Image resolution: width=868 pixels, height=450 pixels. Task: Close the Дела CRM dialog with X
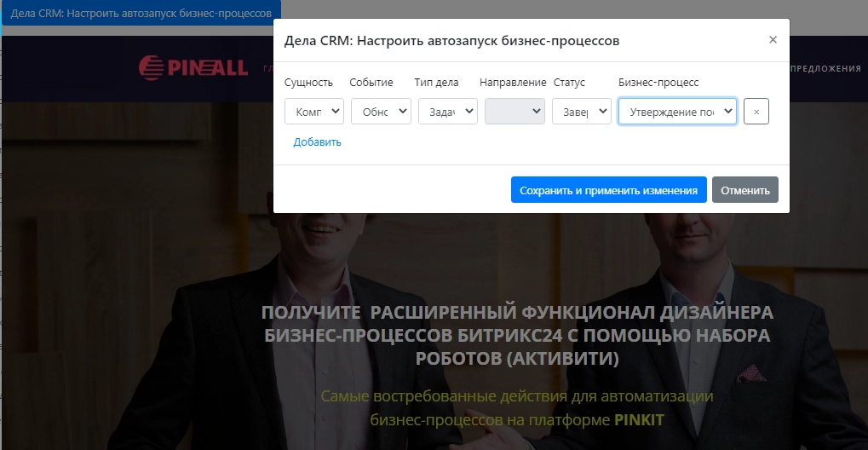(x=773, y=39)
